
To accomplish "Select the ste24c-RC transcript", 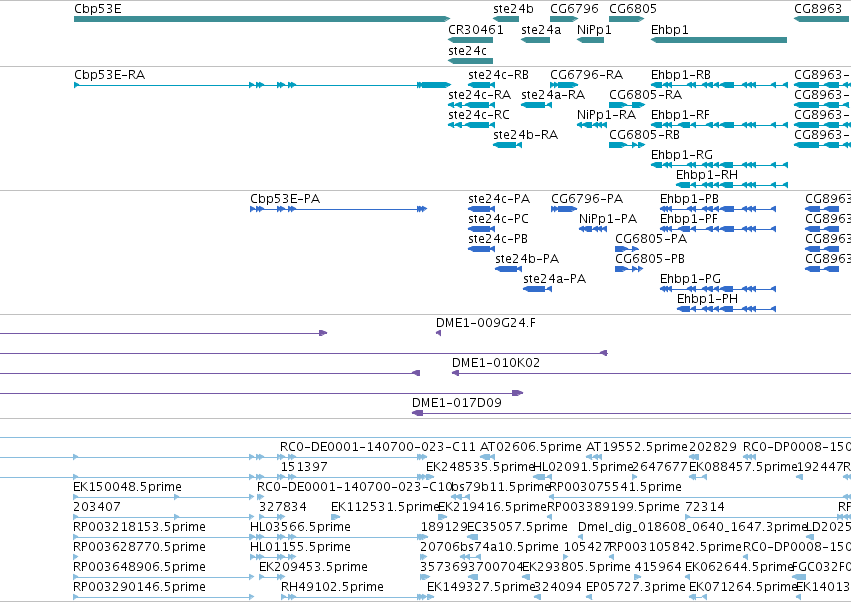I will pyautogui.click(x=472, y=125).
